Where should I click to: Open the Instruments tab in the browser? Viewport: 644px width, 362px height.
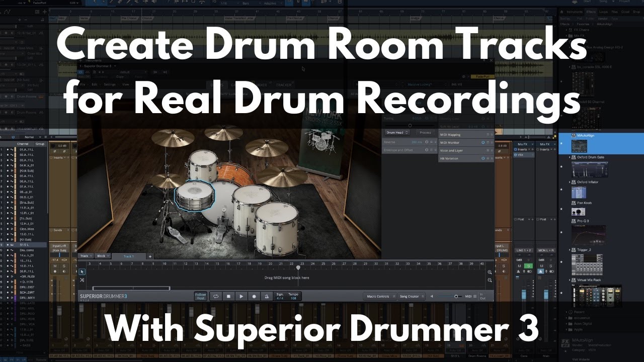[x=575, y=11]
